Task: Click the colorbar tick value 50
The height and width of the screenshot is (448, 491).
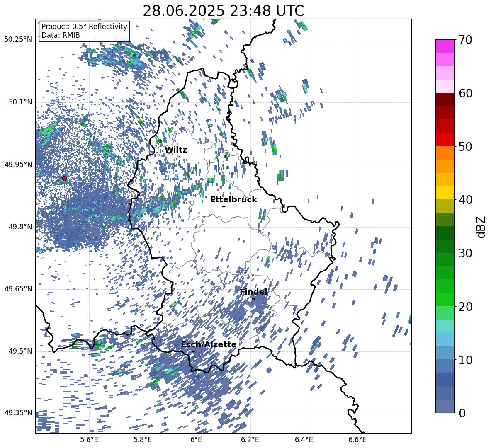Action: (x=465, y=146)
